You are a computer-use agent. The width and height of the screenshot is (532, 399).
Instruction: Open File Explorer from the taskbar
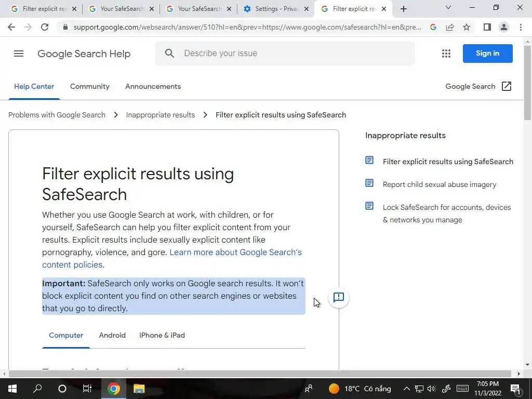(139, 389)
